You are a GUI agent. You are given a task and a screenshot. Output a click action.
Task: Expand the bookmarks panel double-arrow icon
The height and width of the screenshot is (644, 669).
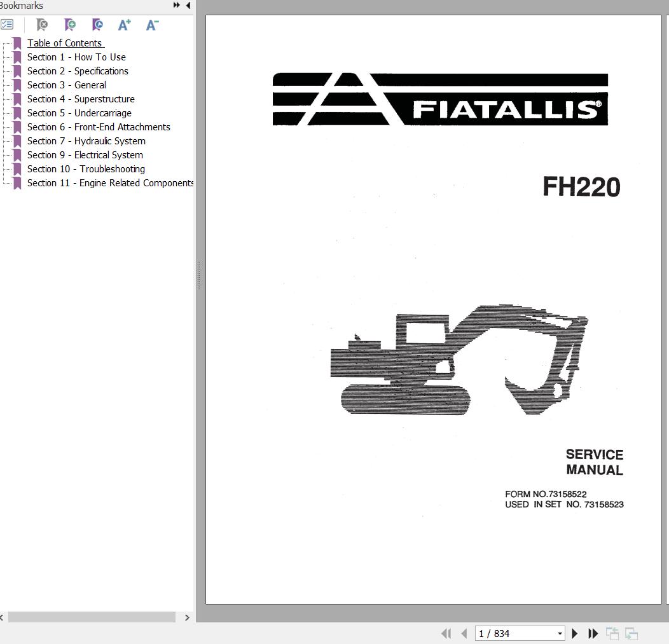point(176,5)
